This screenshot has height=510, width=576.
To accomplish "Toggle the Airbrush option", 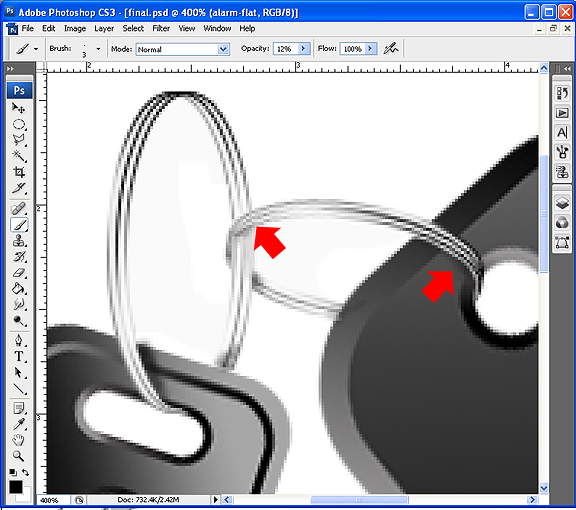I will coord(391,49).
